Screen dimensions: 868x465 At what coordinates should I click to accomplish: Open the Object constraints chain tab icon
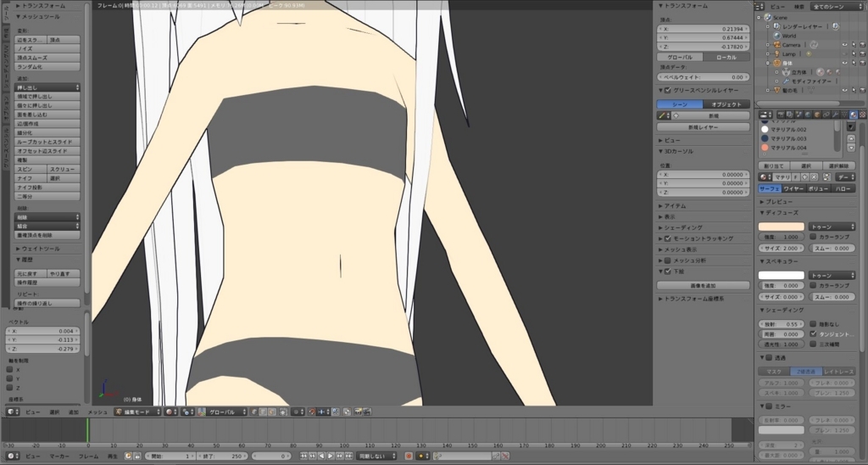pyautogui.click(x=826, y=115)
